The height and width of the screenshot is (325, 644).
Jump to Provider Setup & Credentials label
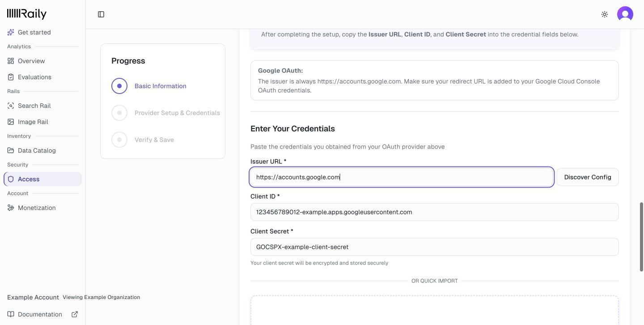tap(177, 113)
